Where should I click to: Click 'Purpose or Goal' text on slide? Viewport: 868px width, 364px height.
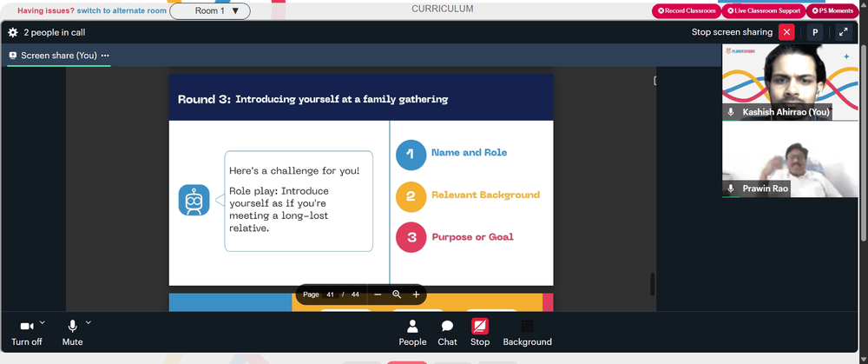[x=472, y=237]
